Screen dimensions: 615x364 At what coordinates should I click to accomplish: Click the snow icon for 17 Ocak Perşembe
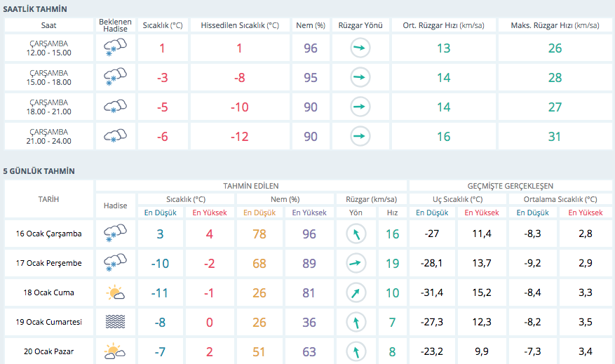click(x=115, y=263)
